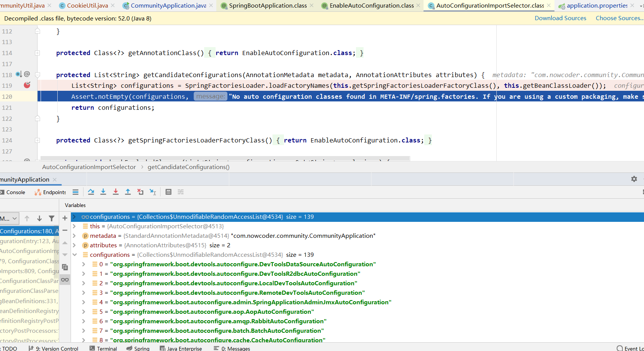Collapse the expanded configurations variable

click(75, 255)
